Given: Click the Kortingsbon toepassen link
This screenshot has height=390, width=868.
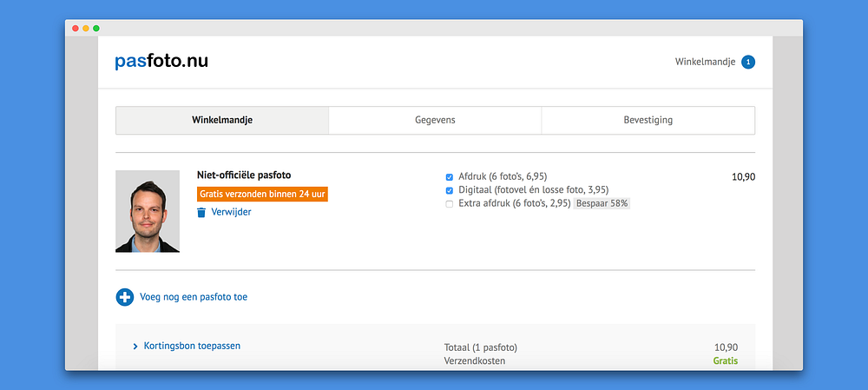Looking at the screenshot, I should click(x=192, y=346).
